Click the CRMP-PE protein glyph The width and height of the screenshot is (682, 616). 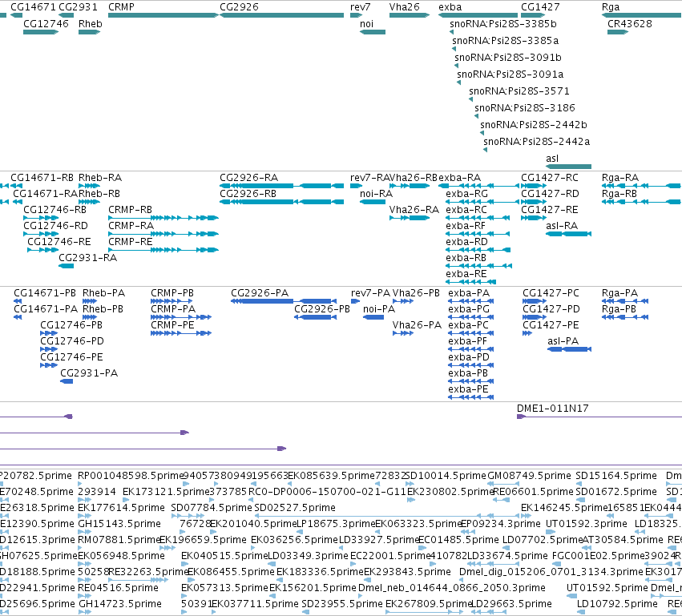181,333
